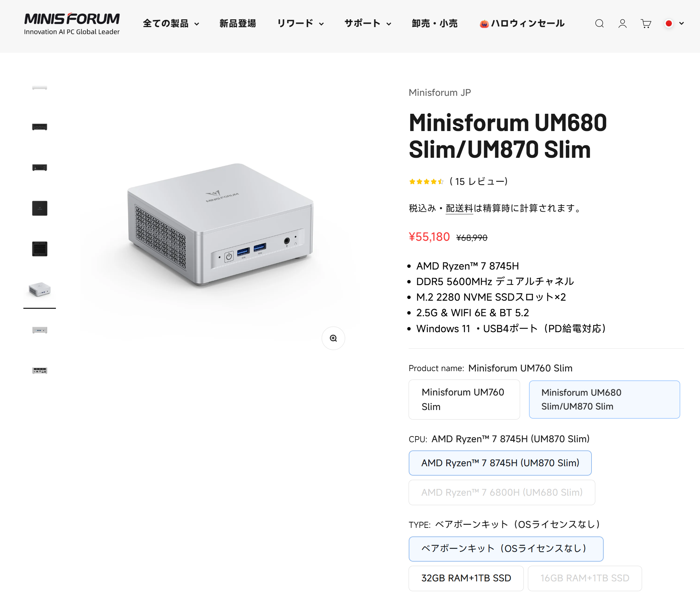700x601 pixels.
Task: Select AMD Ryzen 7 8745H (UM870 Slim) CPU
Action: coord(500,463)
